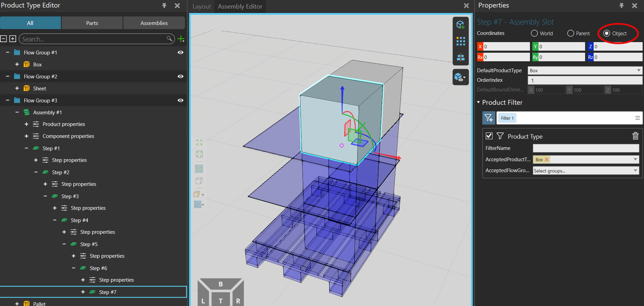Uncheck the Product Type filter checkbox
644x306 pixels.
[x=489, y=136]
